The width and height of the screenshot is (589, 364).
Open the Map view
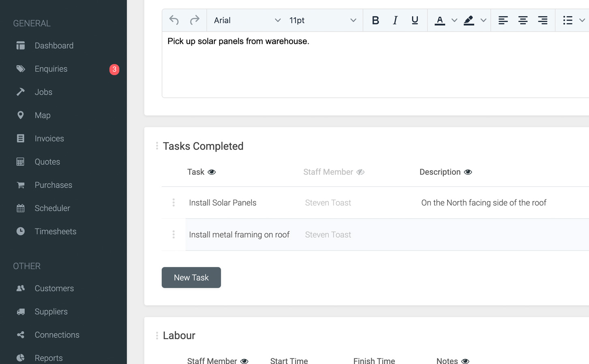point(43,115)
